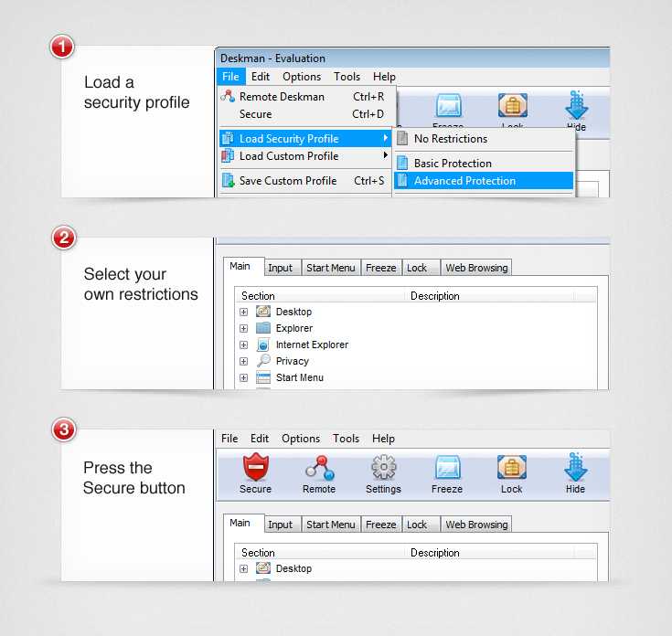672x636 pixels.
Task: Choose the Secure Ctrl+D entry in the File menu
Action: pos(306,114)
